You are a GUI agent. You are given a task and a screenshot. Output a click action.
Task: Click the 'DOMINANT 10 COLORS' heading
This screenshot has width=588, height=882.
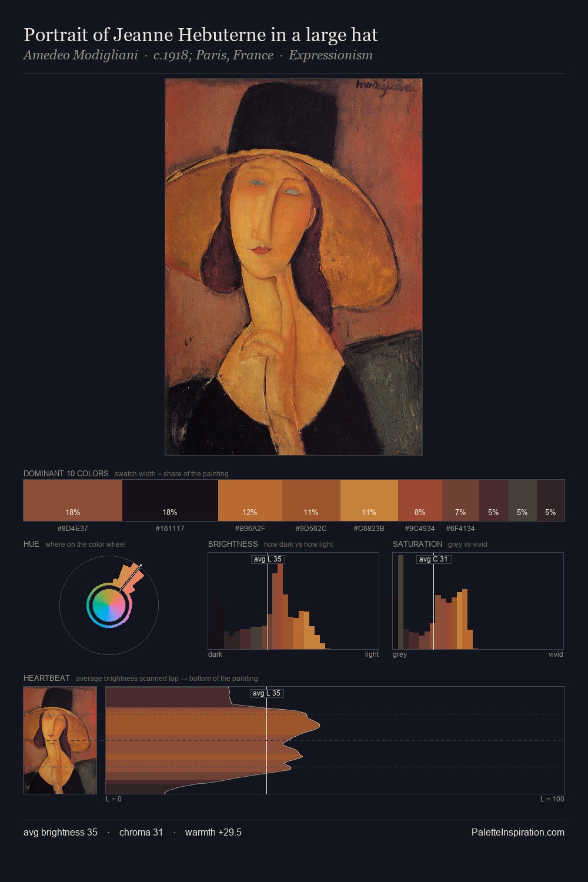click(66, 473)
